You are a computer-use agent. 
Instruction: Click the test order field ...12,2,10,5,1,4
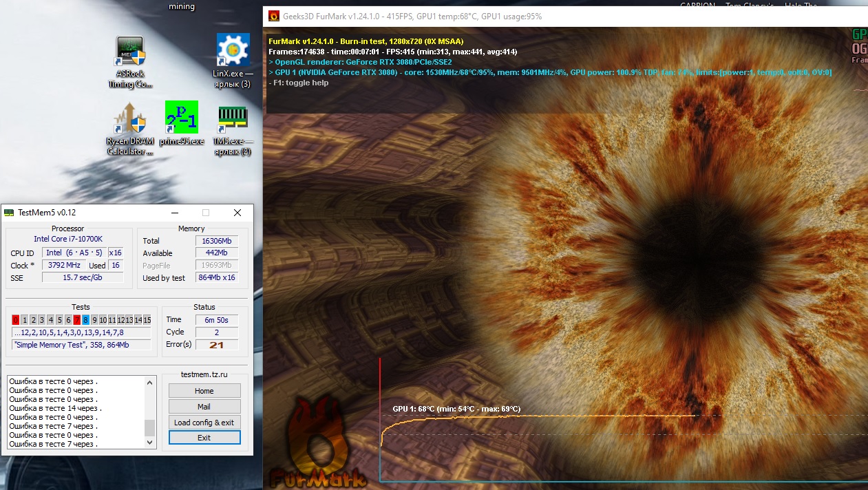click(81, 332)
